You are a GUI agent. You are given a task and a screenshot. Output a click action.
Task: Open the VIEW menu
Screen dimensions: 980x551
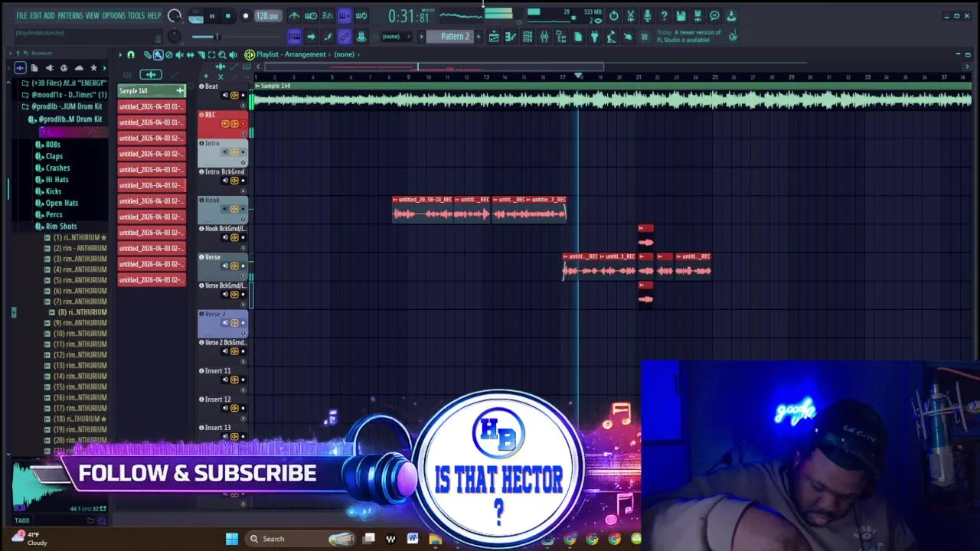click(x=92, y=15)
